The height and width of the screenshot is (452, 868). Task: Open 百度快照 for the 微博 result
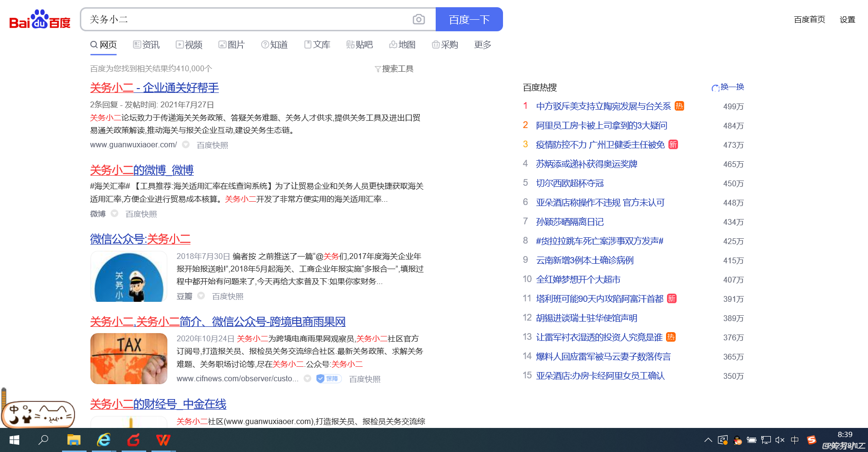click(x=141, y=214)
